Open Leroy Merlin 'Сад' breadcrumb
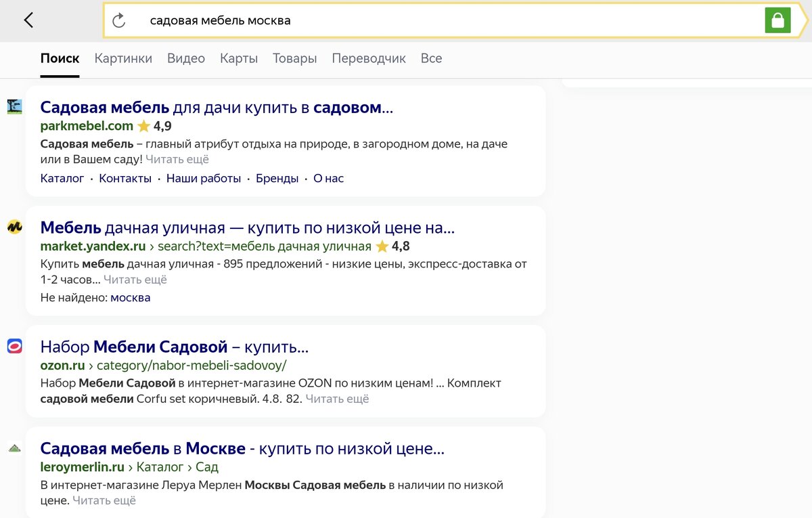Screen dimensions: 812x518 click(x=207, y=467)
